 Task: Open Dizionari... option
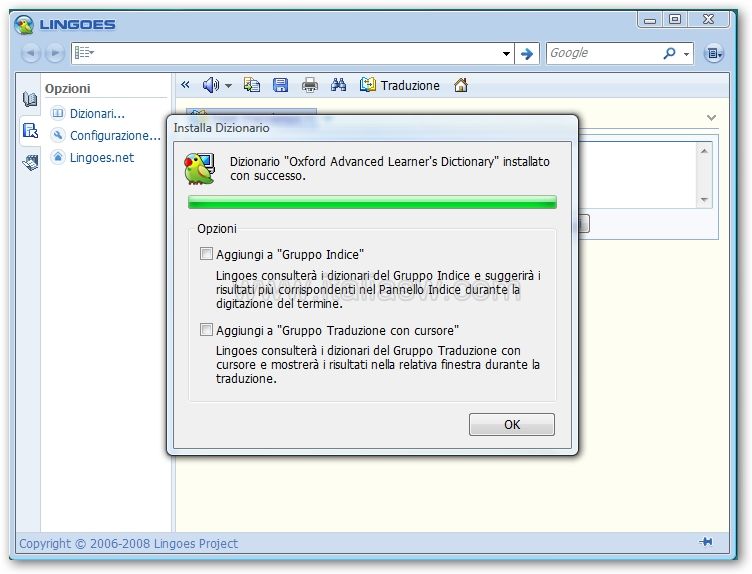[x=97, y=114]
